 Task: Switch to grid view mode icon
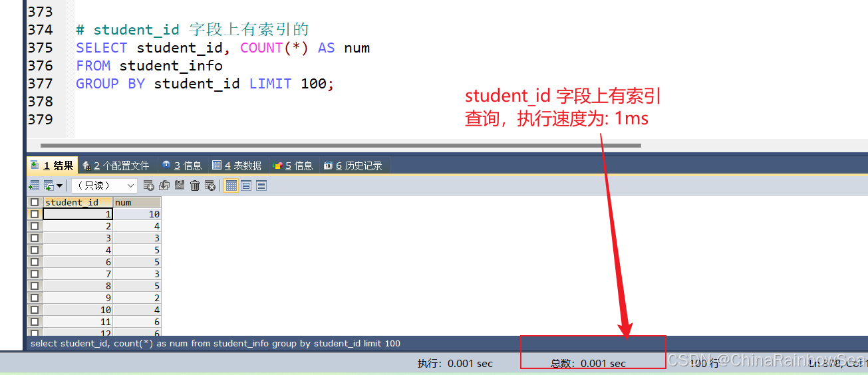point(231,186)
